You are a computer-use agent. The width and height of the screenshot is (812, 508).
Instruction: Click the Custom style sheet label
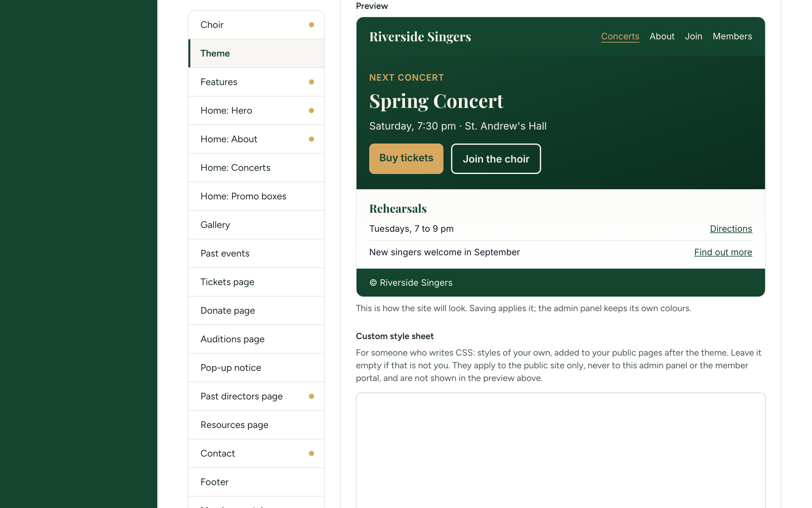click(x=395, y=336)
